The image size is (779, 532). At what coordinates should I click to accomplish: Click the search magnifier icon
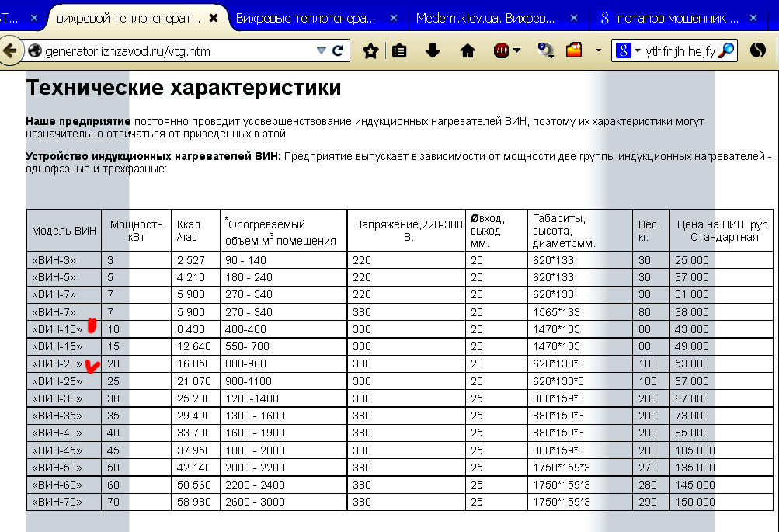726,50
